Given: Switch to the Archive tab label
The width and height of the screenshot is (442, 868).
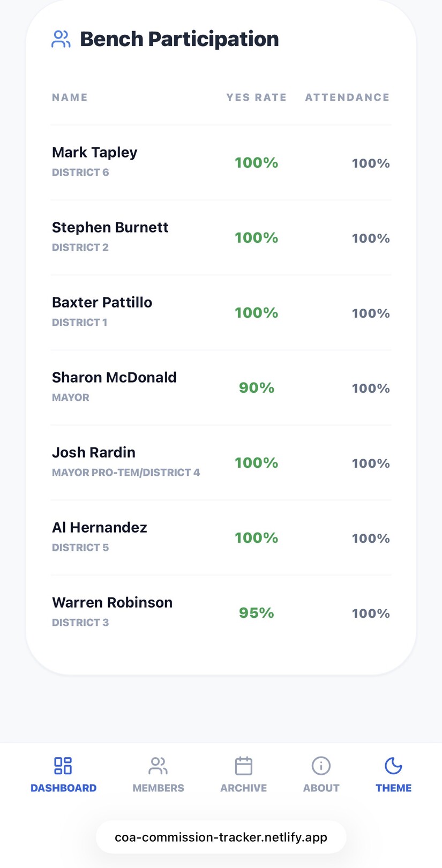Looking at the screenshot, I should 244,788.
